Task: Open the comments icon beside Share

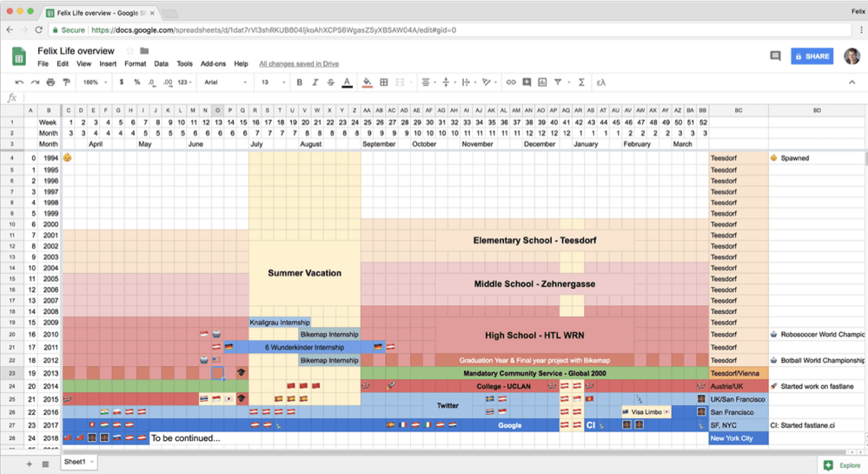Action: point(775,56)
